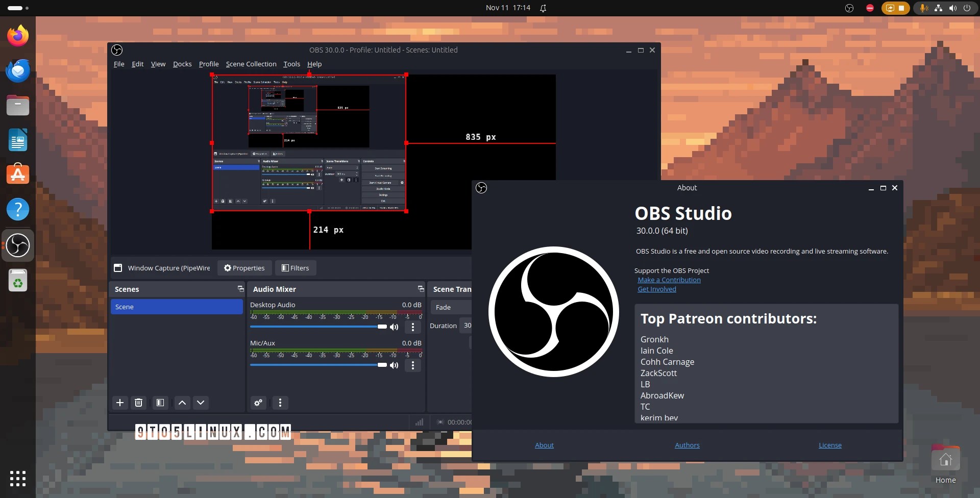Launch Firefox from the dock
Image resolution: width=980 pixels, height=498 pixels.
(18, 35)
